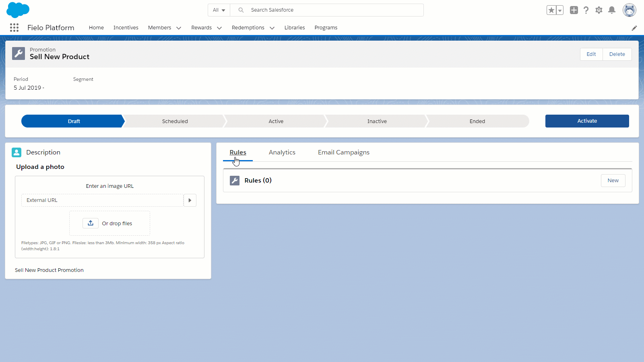Image resolution: width=644 pixels, height=362 pixels.
Task: Open the All search scope dropdown
Action: point(219,10)
